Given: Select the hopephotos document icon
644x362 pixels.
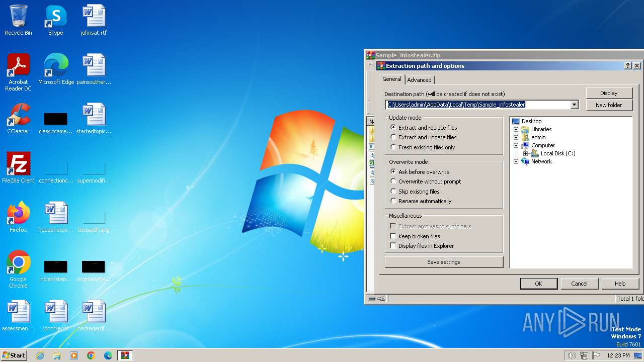Looking at the screenshot, I should tap(55, 217).
